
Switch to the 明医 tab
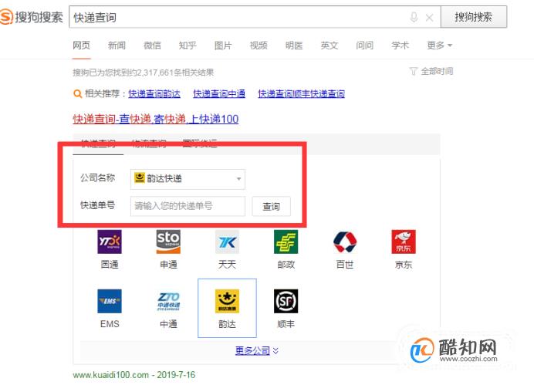[294, 46]
